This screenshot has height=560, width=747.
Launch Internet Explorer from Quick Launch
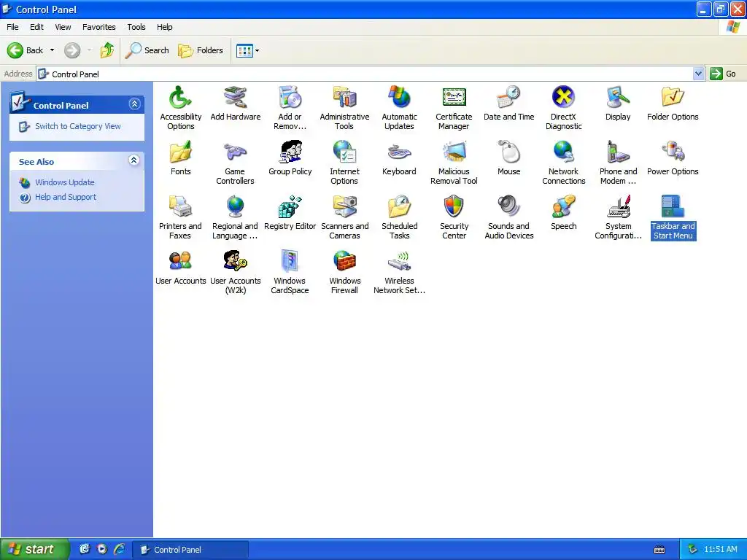point(119,549)
